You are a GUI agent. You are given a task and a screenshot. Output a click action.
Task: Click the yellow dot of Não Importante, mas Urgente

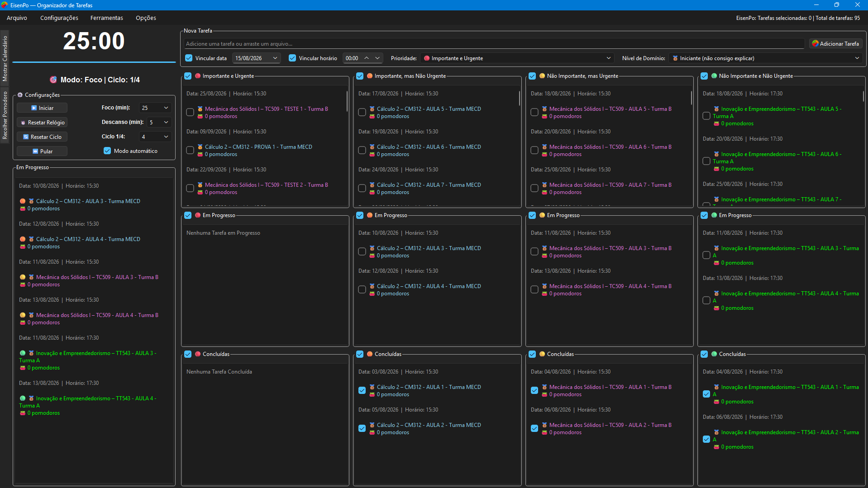[542, 76]
